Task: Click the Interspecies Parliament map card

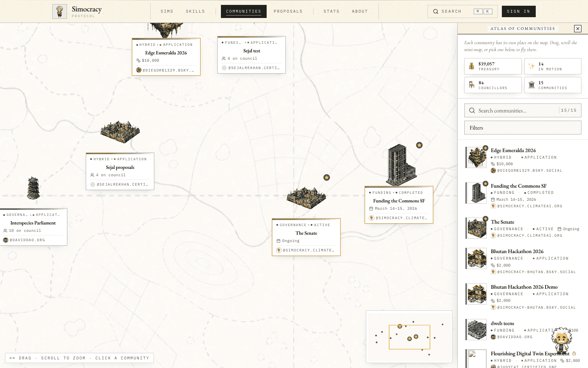Action: click(x=33, y=227)
